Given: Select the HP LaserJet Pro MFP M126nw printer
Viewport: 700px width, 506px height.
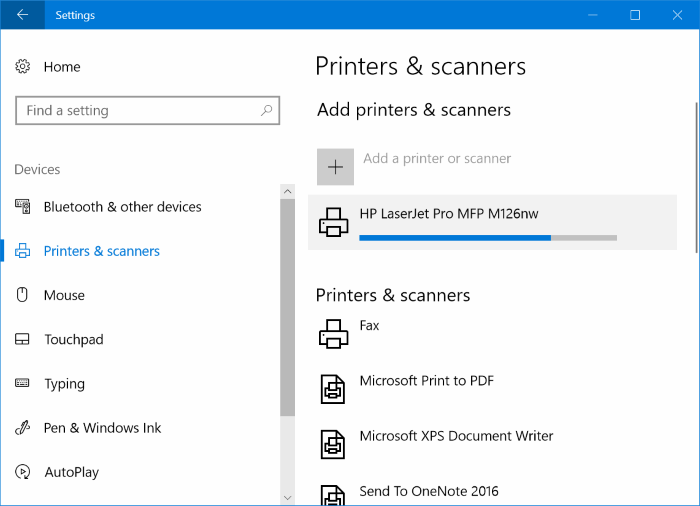Looking at the screenshot, I should (492, 222).
